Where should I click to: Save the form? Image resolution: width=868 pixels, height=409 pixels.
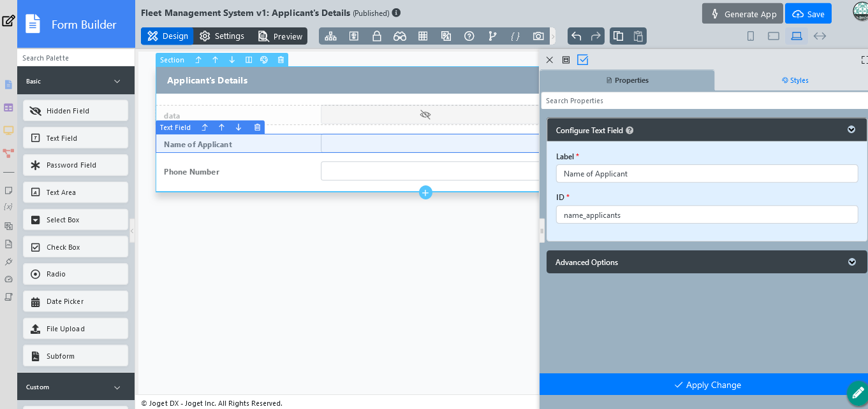click(808, 14)
